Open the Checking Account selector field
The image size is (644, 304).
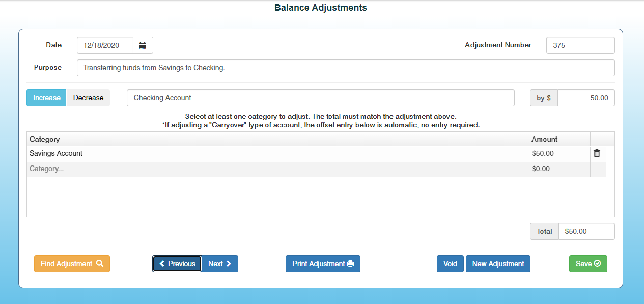tap(320, 98)
